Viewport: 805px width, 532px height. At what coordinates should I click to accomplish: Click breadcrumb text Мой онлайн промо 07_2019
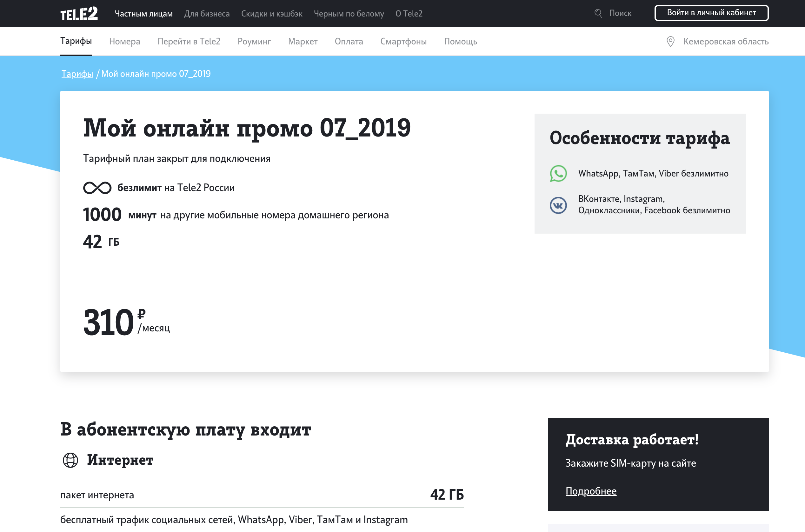(x=156, y=74)
